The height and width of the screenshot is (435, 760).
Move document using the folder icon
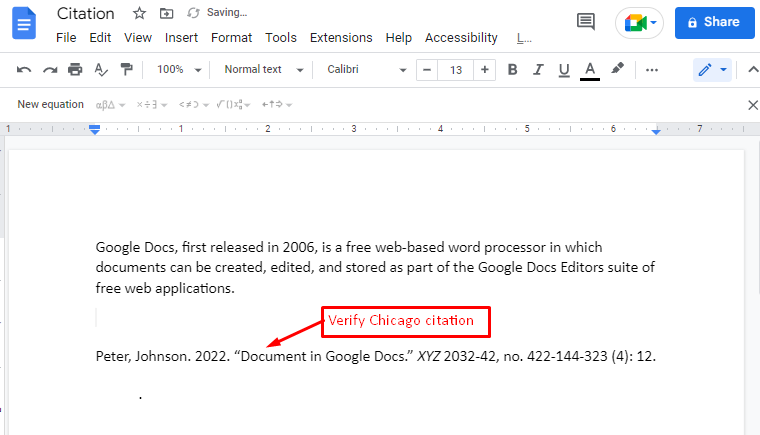[x=166, y=13]
